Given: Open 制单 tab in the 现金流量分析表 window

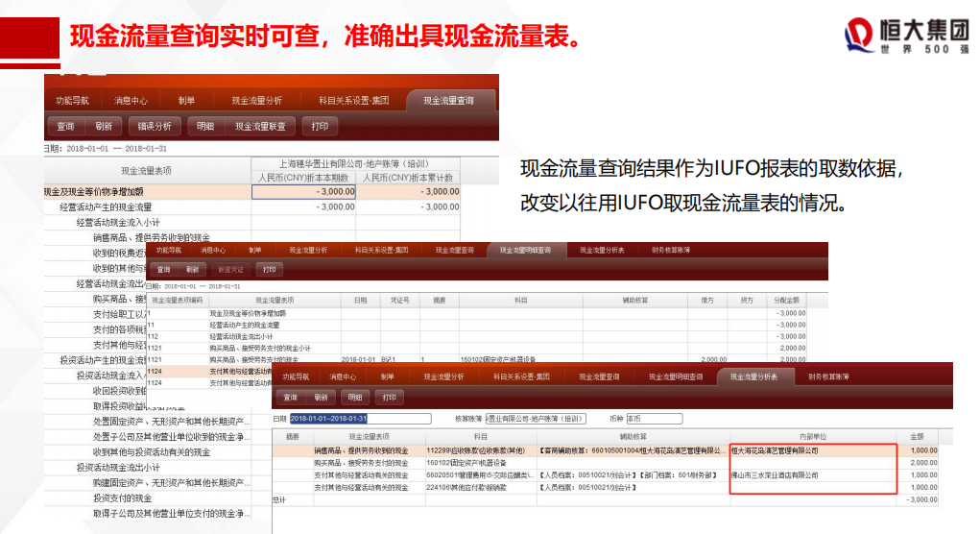Looking at the screenshot, I should (x=388, y=377).
